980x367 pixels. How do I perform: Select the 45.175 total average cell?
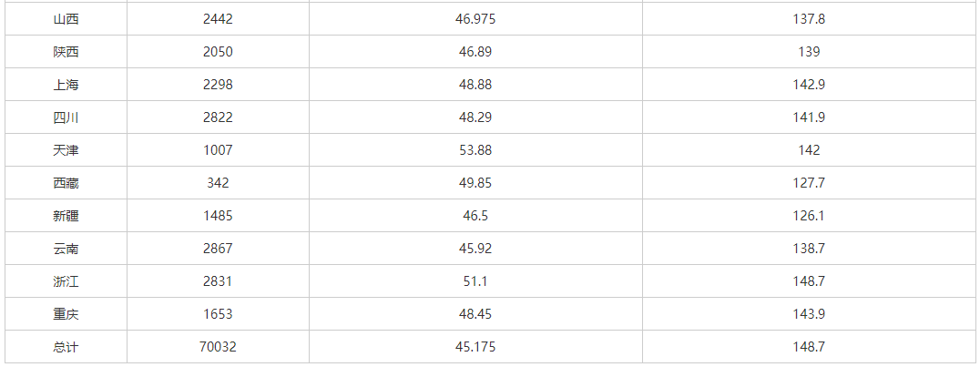tap(475, 347)
